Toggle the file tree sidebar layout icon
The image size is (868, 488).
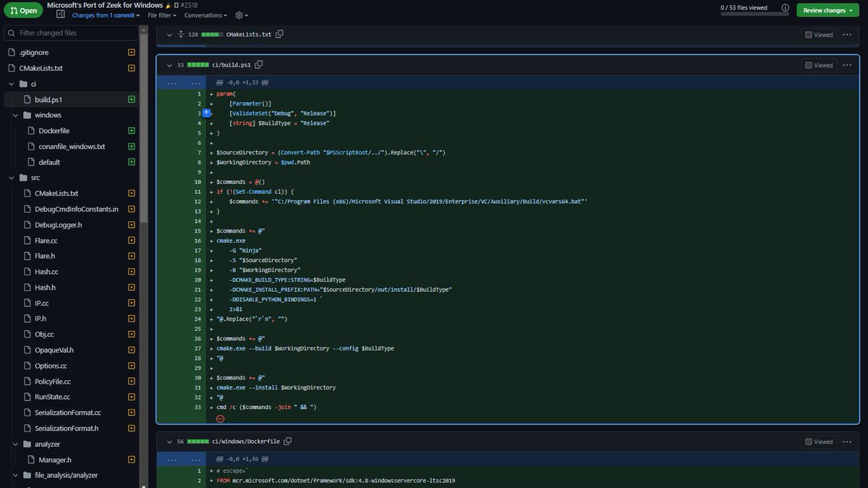tap(61, 14)
